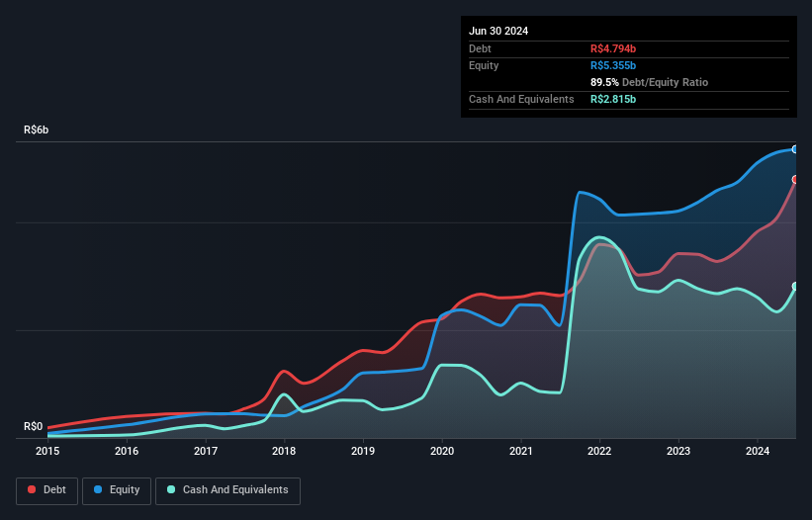Toggle the Cash And Equivalents legend button
The image size is (812, 520).
pyautogui.click(x=227, y=490)
